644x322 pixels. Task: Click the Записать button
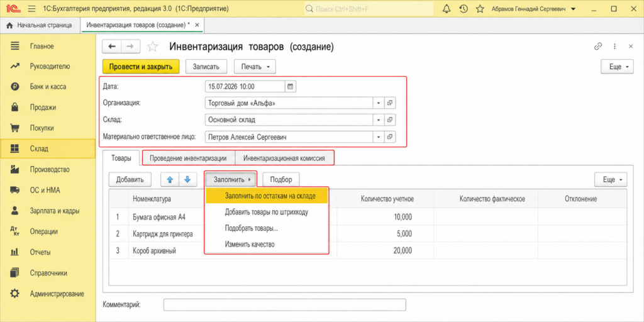click(x=206, y=67)
